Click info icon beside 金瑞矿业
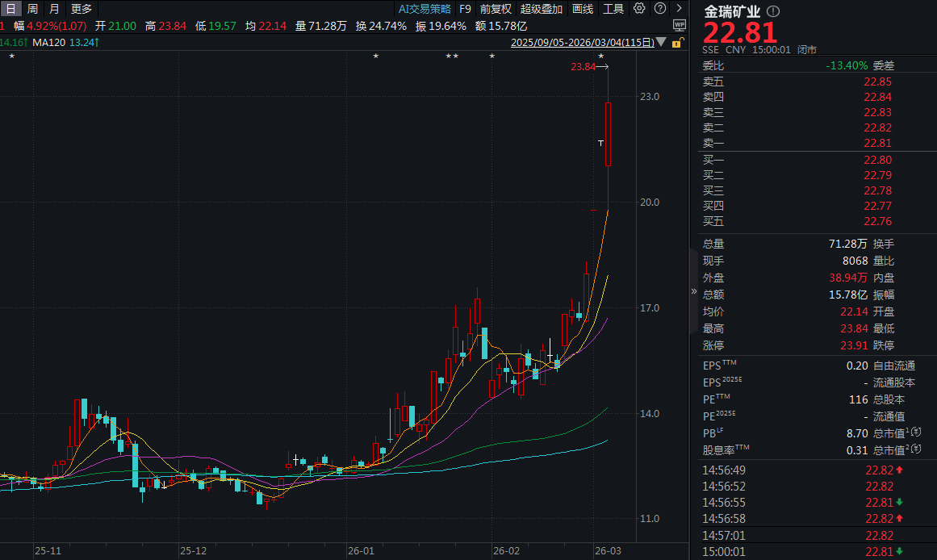 coord(773,12)
